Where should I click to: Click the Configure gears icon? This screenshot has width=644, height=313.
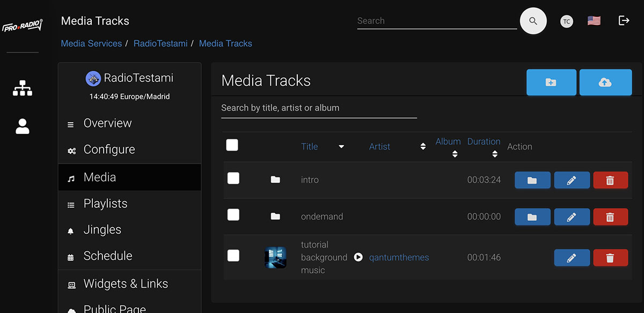[x=71, y=150]
